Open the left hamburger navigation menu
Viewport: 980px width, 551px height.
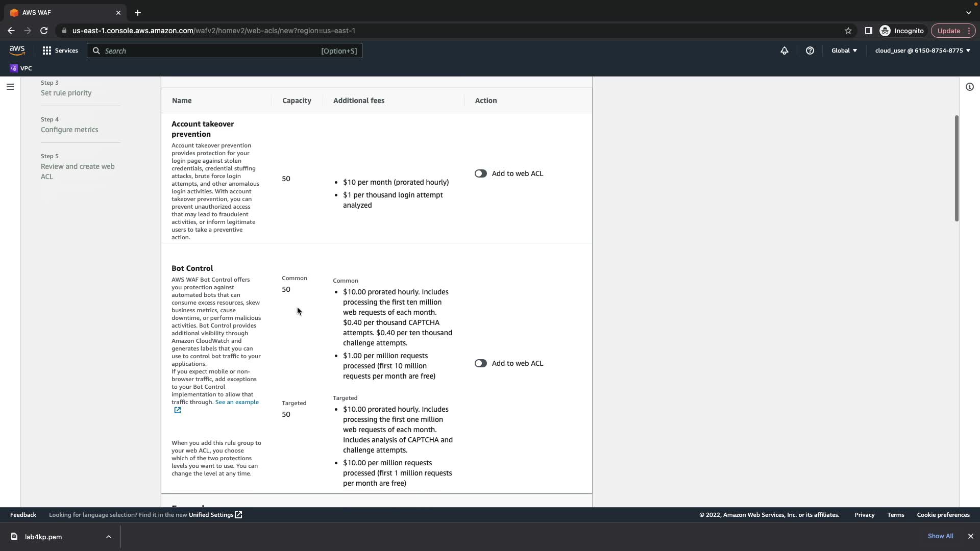point(10,87)
